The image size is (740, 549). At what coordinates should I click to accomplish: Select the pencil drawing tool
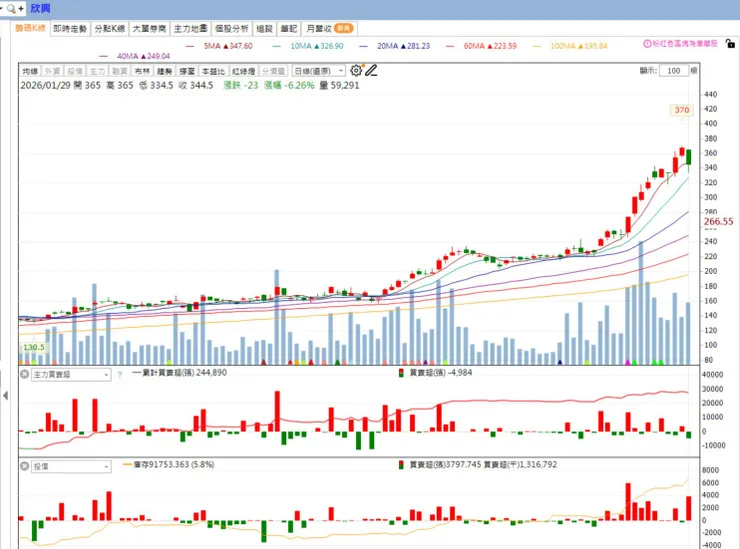pyautogui.click(x=371, y=70)
